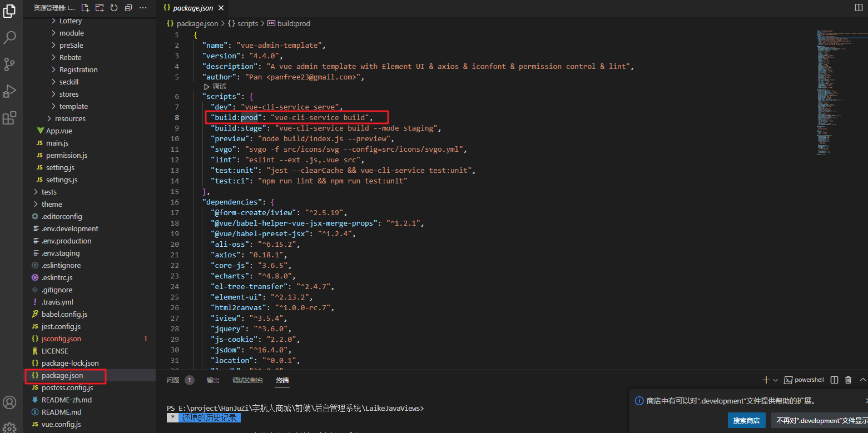Open the Source Control view

click(x=9, y=64)
